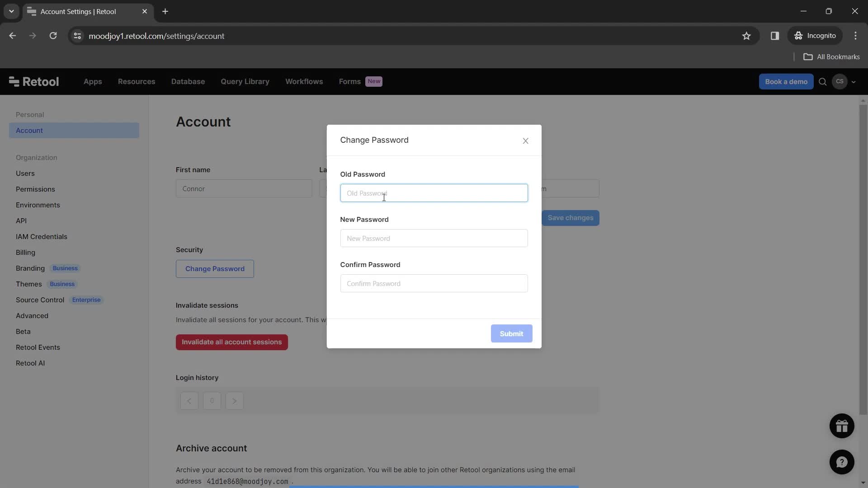Click Submit to save new password
Image resolution: width=868 pixels, height=488 pixels.
(511, 333)
